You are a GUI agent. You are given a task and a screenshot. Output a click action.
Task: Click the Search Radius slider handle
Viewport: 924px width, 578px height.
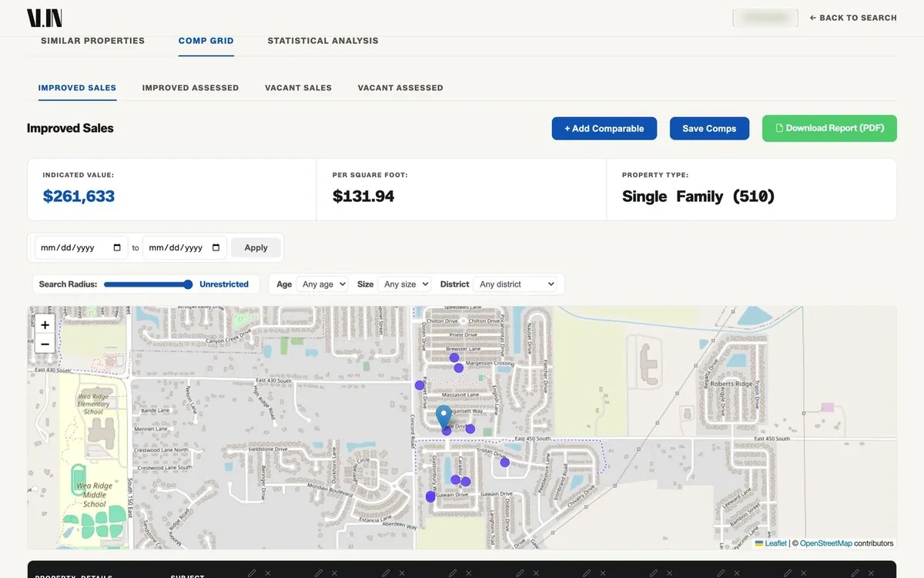pyautogui.click(x=188, y=284)
